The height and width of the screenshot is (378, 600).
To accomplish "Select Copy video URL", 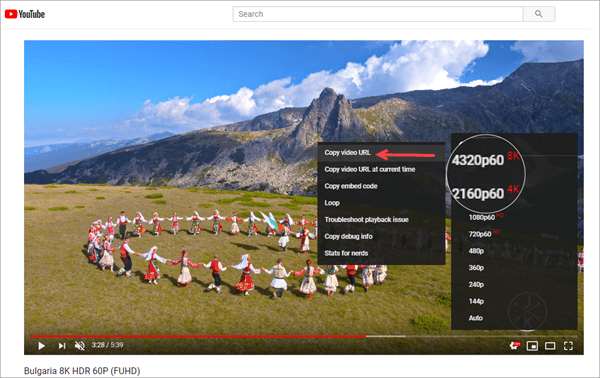I will (x=381, y=153).
